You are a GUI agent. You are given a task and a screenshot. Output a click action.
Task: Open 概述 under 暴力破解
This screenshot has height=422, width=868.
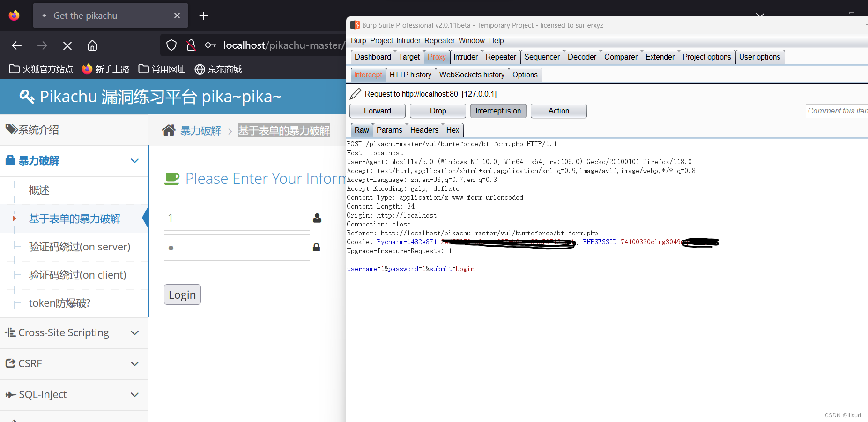pyautogui.click(x=39, y=190)
